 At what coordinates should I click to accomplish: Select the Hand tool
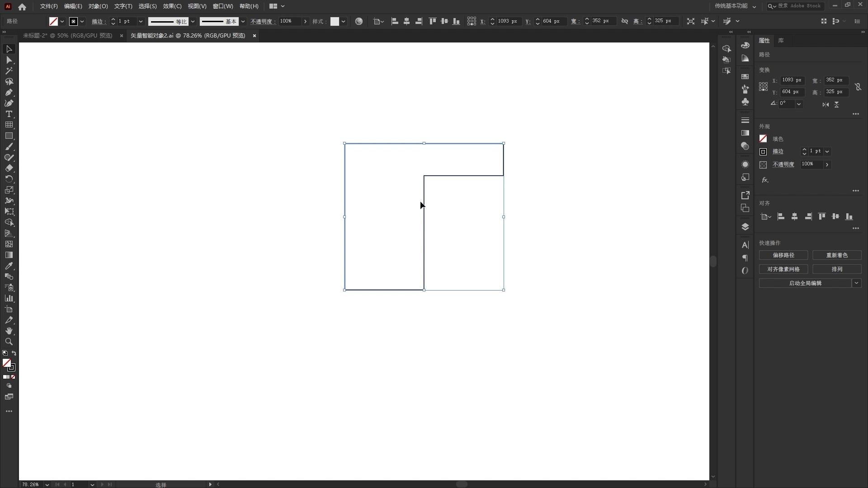[9, 331]
